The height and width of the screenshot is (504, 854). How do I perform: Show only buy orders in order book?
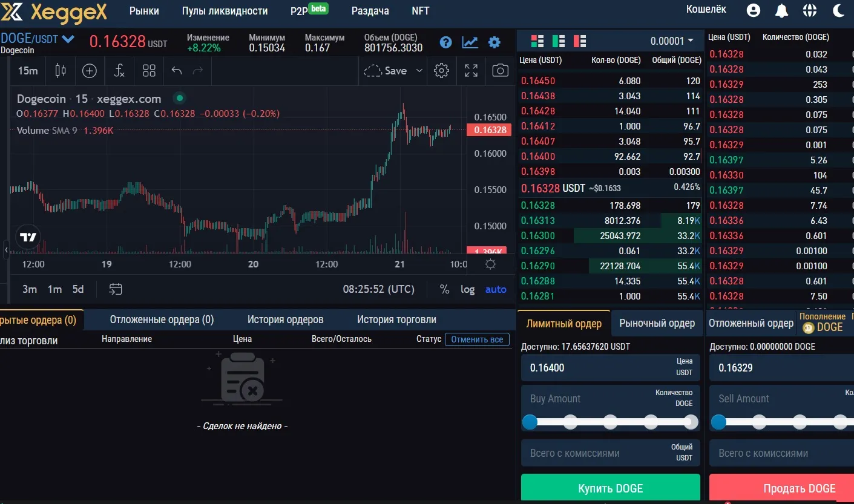[559, 41]
